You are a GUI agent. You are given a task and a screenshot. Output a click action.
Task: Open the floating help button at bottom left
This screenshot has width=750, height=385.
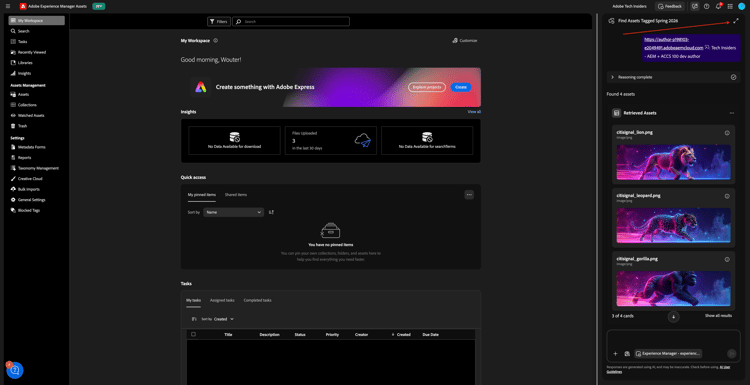(15, 370)
